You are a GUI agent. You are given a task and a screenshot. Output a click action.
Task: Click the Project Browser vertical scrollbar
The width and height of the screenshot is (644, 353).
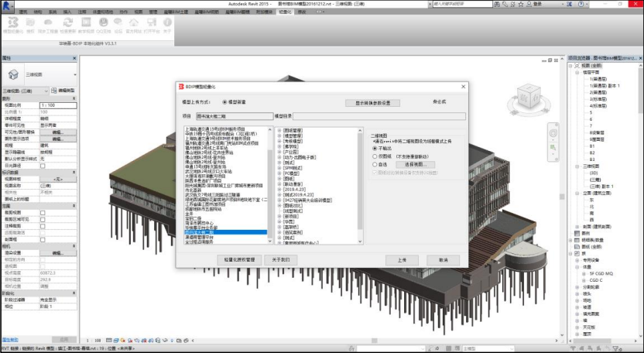click(640, 200)
